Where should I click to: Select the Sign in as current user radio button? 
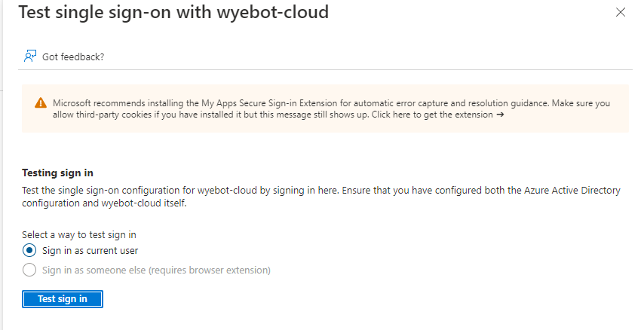pyautogui.click(x=29, y=250)
